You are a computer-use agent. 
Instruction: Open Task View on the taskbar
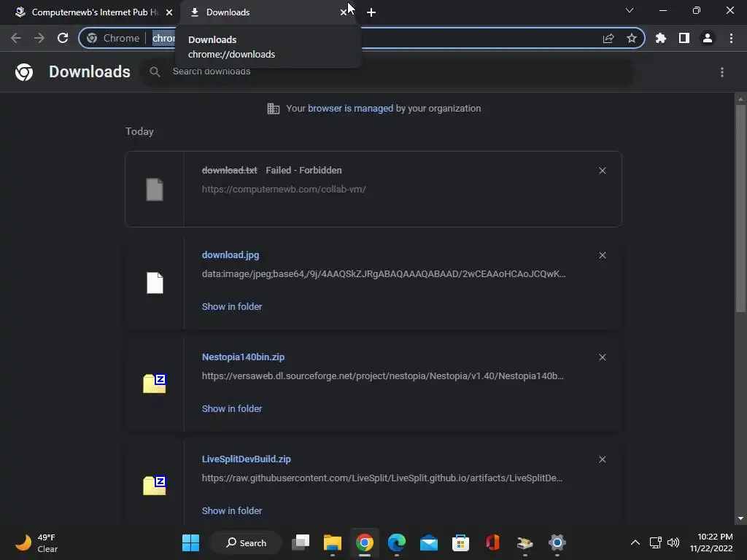pyautogui.click(x=301, y=542)
